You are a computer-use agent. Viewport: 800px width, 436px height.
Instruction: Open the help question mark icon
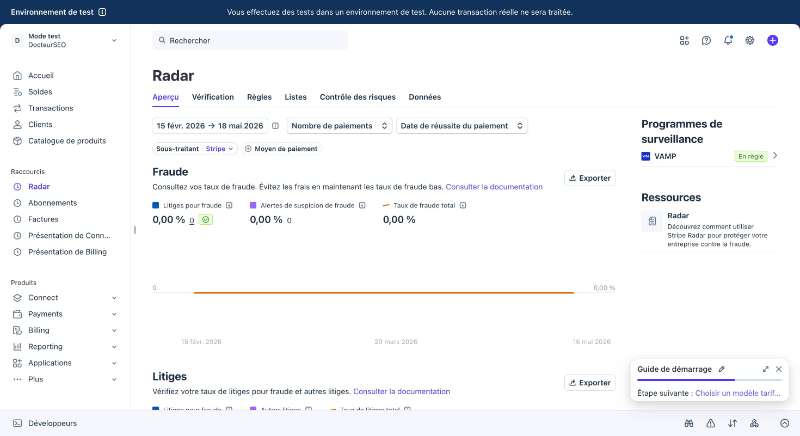tap(706, 40)
